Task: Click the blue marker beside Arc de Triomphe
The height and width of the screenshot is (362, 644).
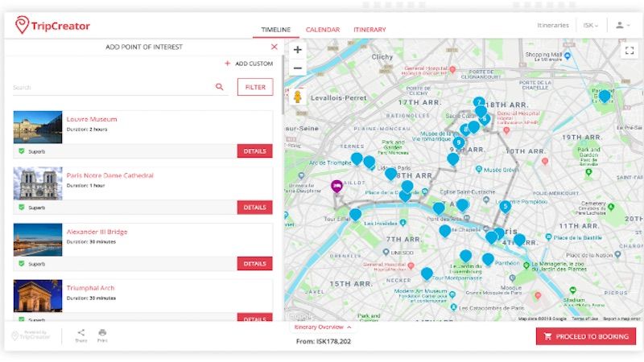Action: click(x=357, y=158)
